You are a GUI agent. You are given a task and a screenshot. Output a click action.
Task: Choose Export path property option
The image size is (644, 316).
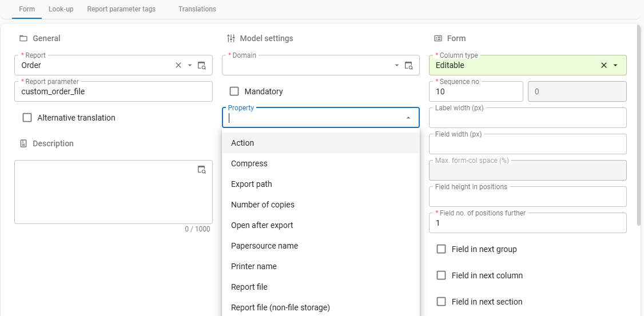coord(321,184)
